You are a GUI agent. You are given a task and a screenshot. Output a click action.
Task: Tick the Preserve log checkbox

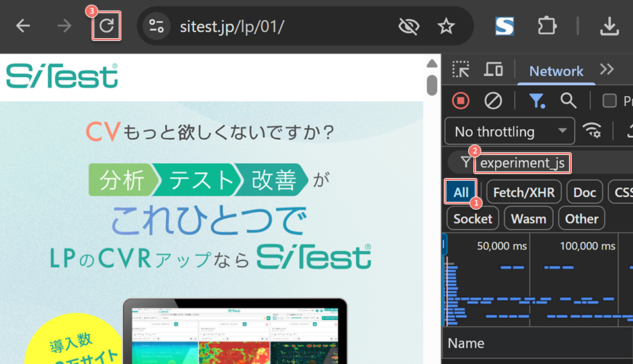(x=609, y=101)
